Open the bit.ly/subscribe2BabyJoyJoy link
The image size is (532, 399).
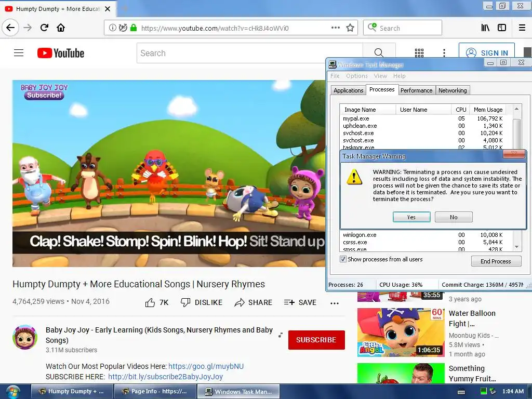coord(165,377)
